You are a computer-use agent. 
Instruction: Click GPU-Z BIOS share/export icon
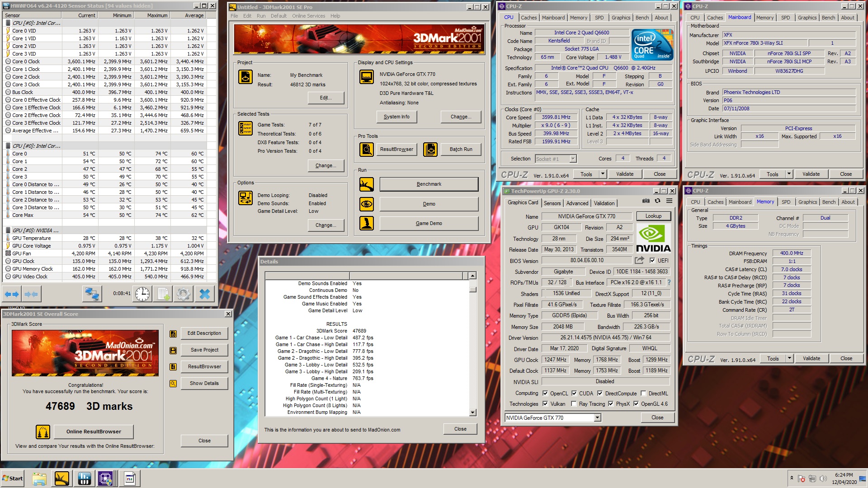tap(639, 260)
